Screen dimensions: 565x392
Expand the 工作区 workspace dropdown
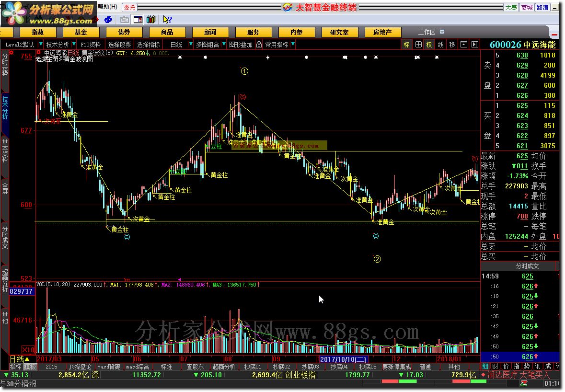pyautogui.click(x=442, y=32)
